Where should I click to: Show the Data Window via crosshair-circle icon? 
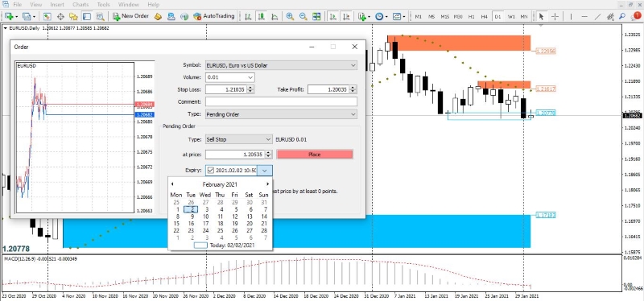pyautogui.click(x=60, y=16)
